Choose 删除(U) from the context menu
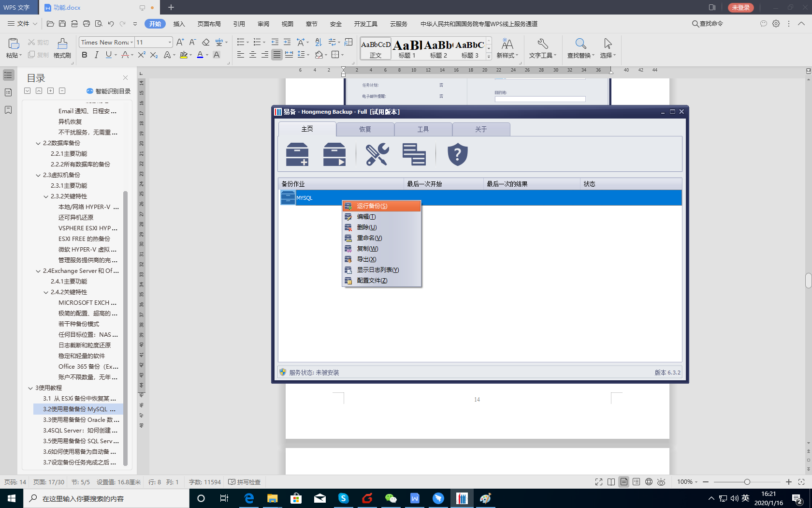This screenshot has width=812, height=508. point(381,227)
